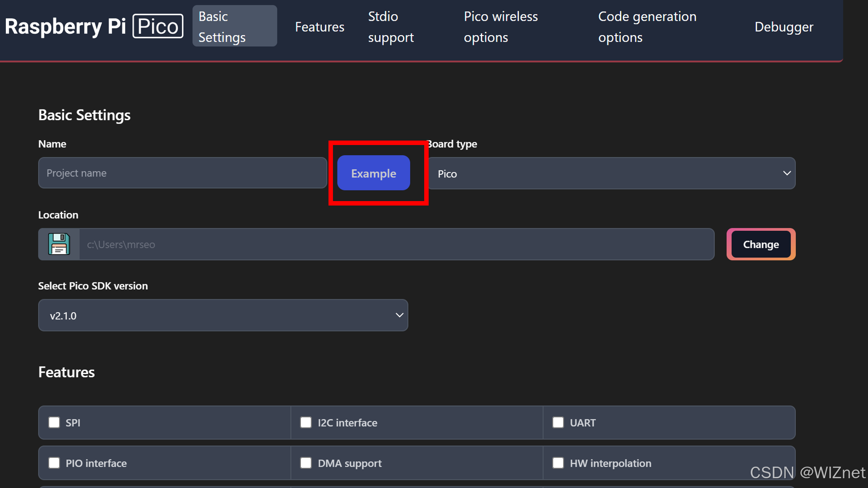Screen dimensions: 868x488
Task: Open Code generation options tab
Action: coord(647,27)
